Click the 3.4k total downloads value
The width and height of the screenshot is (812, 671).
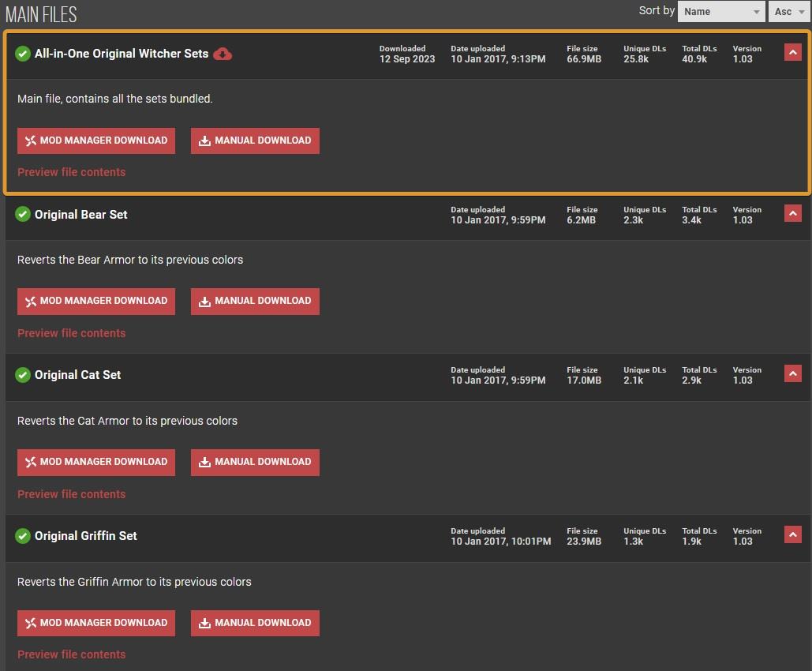(692, 219)
